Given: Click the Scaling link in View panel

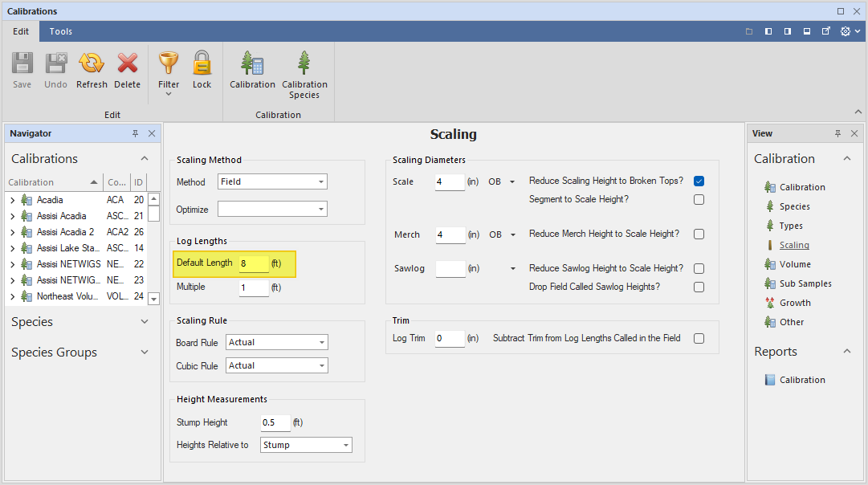Looking at the screenshot, I should pos(794,245).
